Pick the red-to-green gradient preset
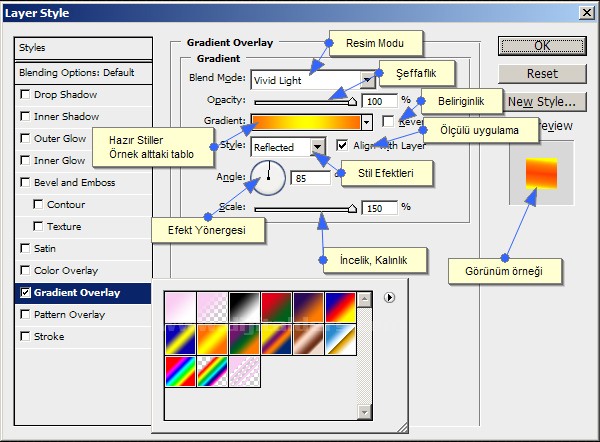This screenshot has width=600, height=442. coord(276,305)
